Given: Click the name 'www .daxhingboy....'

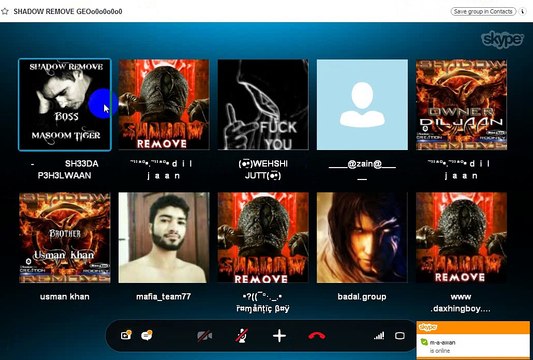Looking at the screenshot, I should coord(461,303).
